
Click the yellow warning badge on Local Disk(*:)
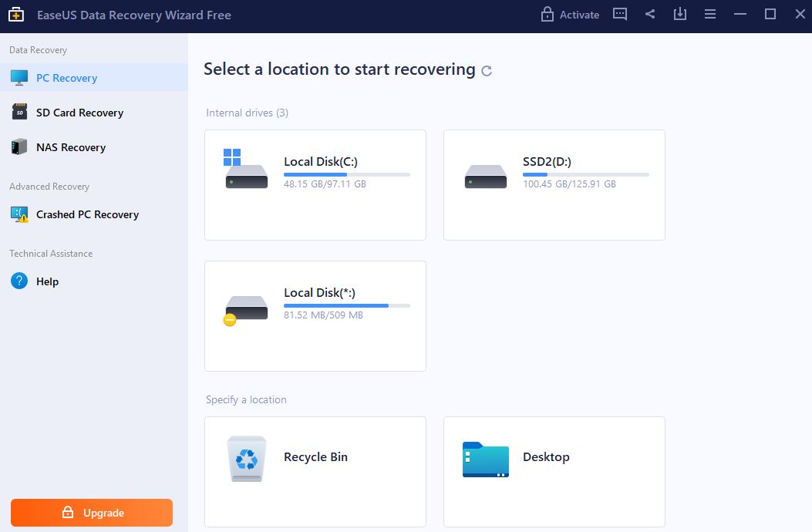pyautogui.click(x=229, y=320)
